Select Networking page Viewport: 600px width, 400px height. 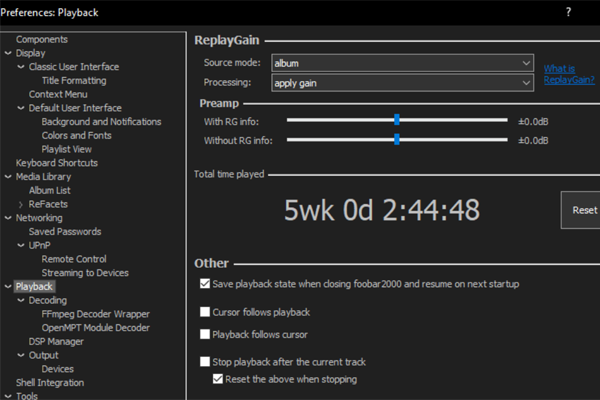point(39,218)
